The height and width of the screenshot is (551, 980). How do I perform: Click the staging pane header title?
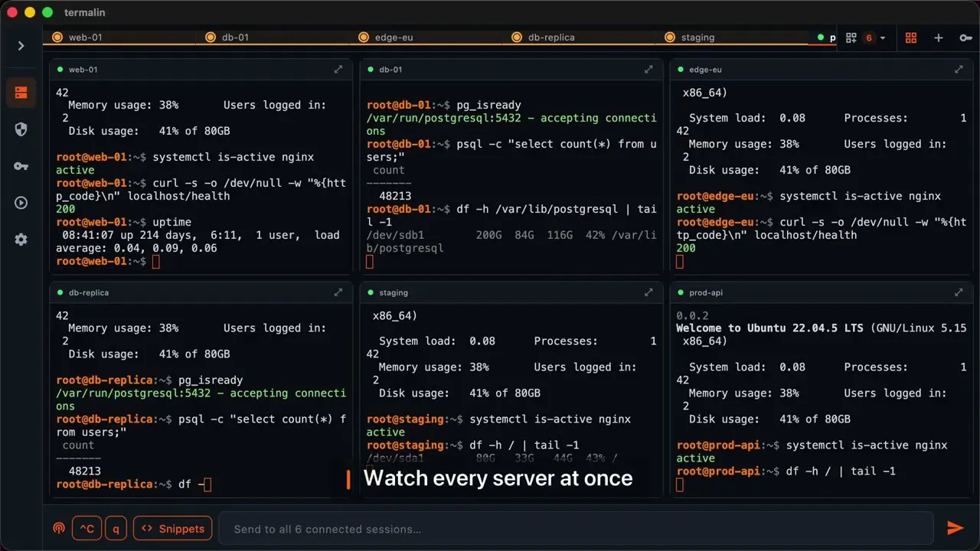(x=394, y=292)
